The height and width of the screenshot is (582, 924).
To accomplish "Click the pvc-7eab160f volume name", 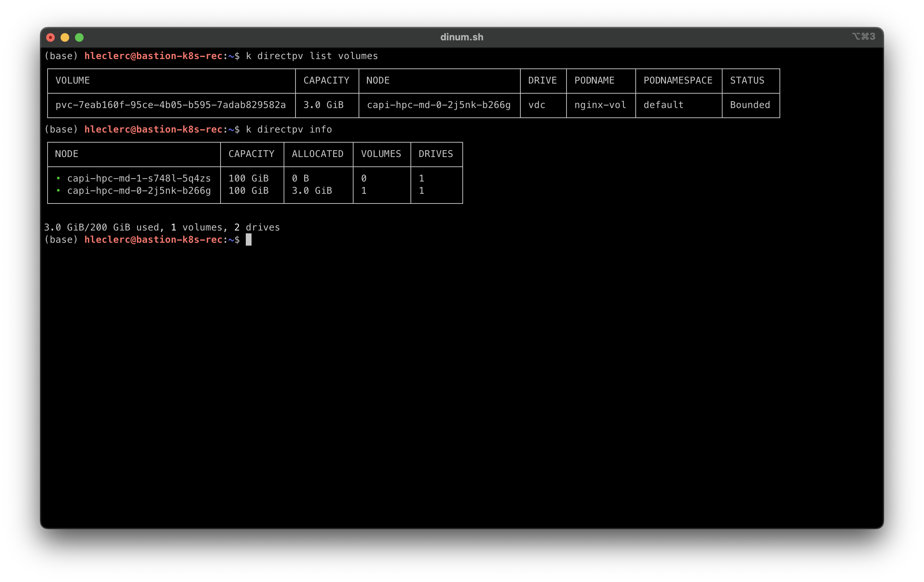I will click(170, 105).
